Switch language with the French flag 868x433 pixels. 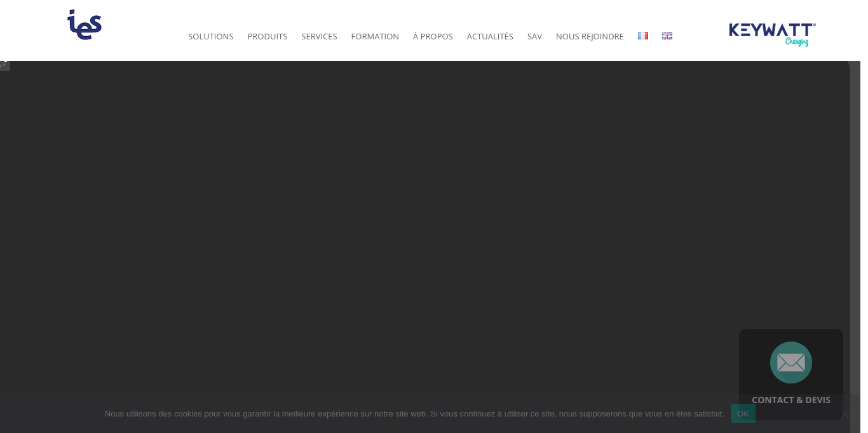click(642, 36)
